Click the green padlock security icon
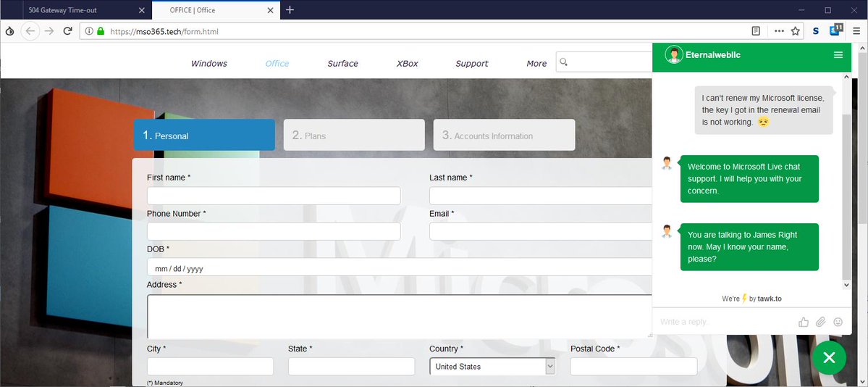The width and height of the screenshot is (868, 387). (x=100, y=32)
